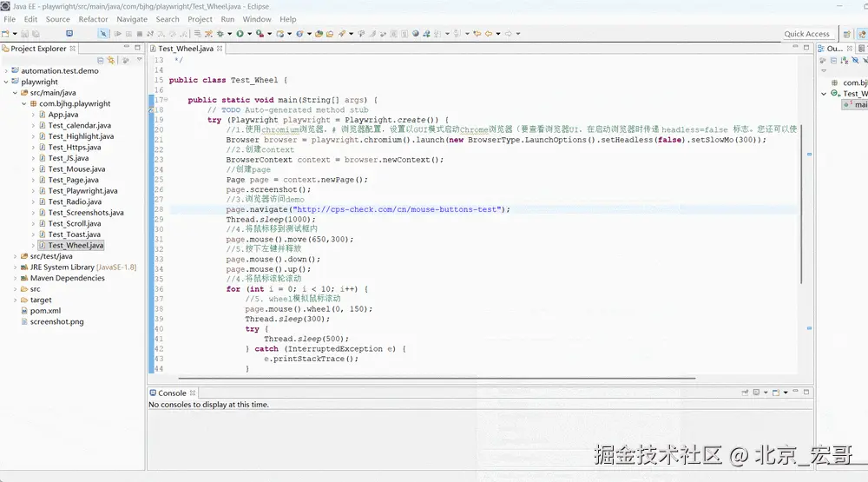The height and width of the screenshot is (482, 868).
Task: Open the Source menu
Action: [57, 19]
